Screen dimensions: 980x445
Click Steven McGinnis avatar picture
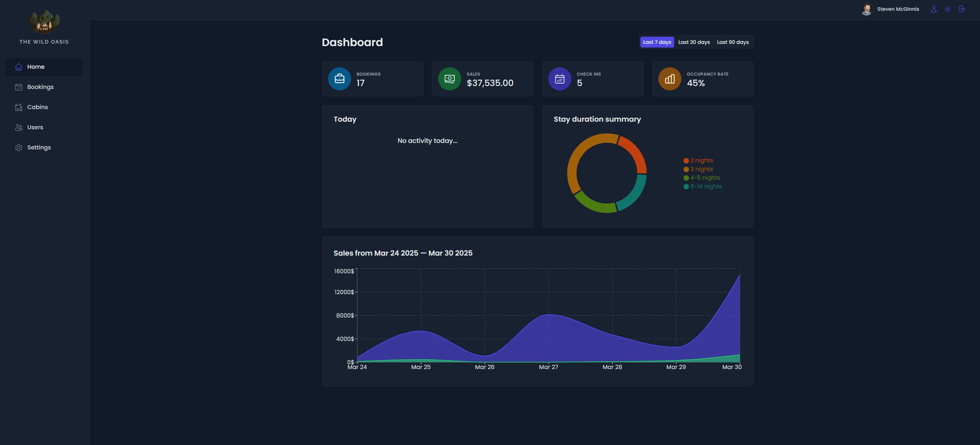tap(867, 9)
